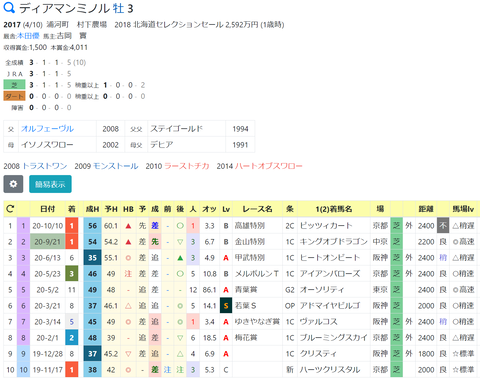
Task: Select the date cell 20-5/23
Action: pyautogui.click(x=48, y=274)
